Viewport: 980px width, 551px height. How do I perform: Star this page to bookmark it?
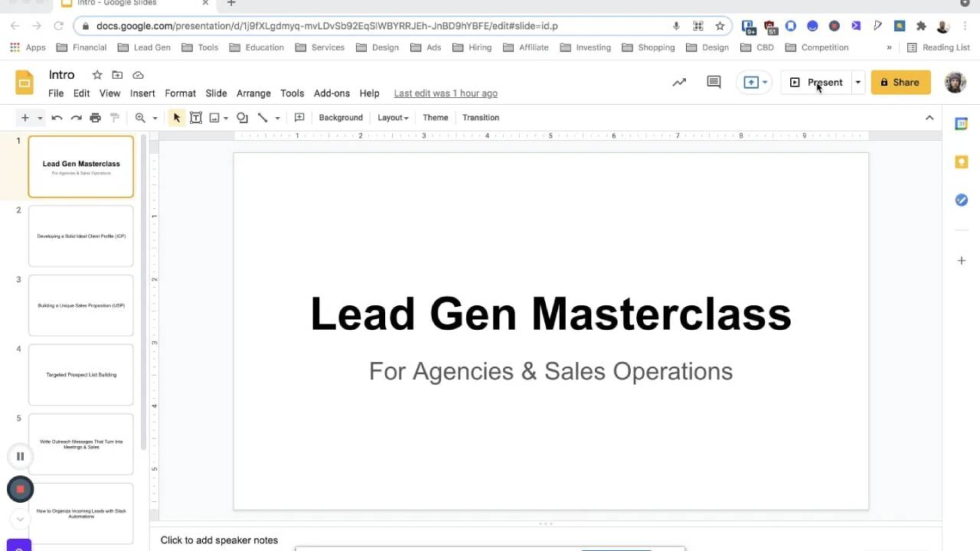(720, 25)
